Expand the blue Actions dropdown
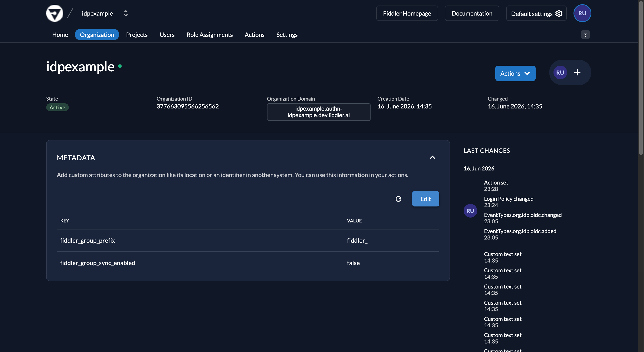The height and width of the screenshot is (352, 644). [x=515, y=73]
